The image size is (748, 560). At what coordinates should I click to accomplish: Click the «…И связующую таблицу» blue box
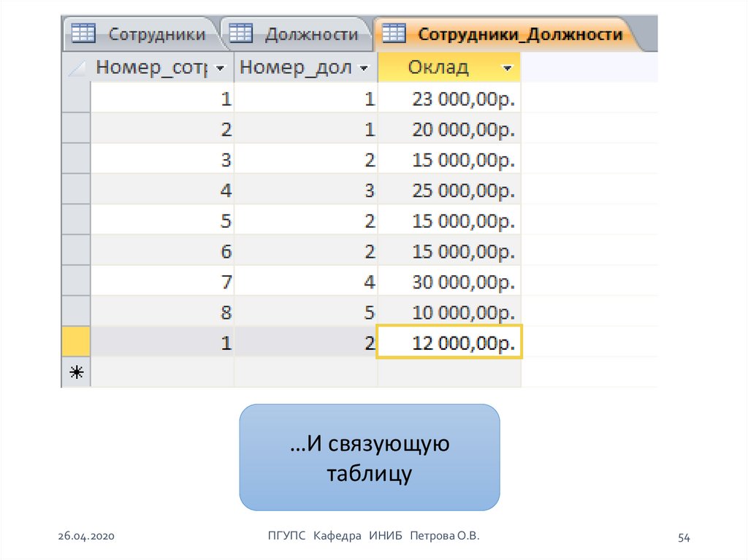coord(369,457)
